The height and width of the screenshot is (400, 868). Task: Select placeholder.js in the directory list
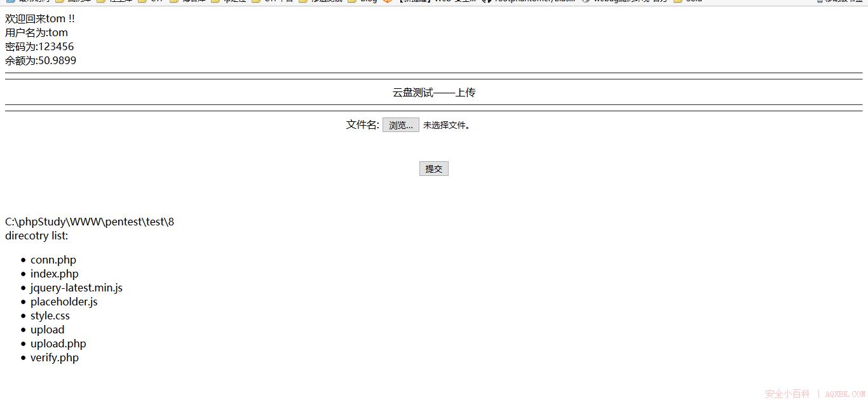click(64, 302)
